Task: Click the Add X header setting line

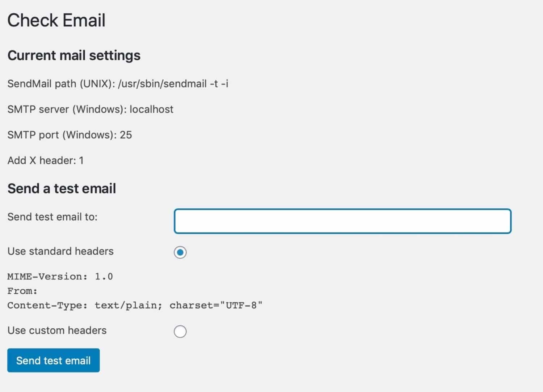Action: pos(46,160)
